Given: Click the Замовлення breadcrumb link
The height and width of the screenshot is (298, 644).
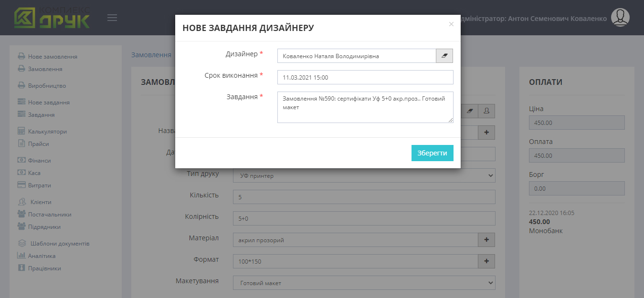Looking at the screenshot, I should click(151, 55).
